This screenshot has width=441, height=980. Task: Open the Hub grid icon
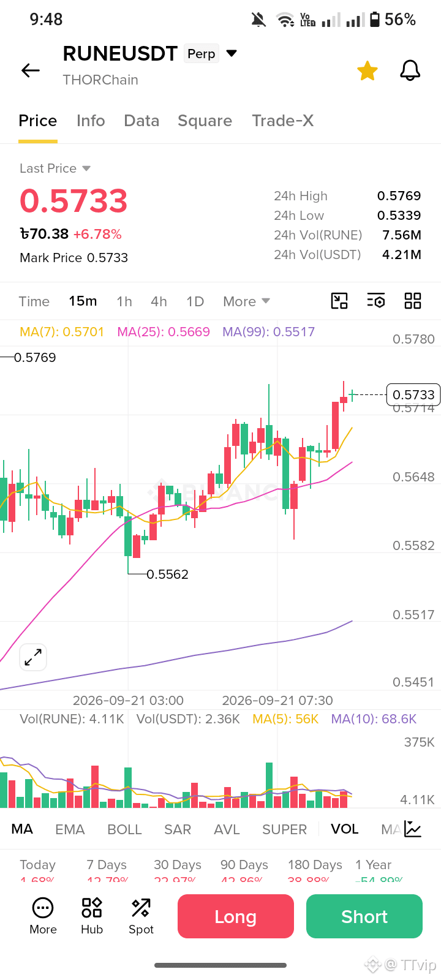92,916
